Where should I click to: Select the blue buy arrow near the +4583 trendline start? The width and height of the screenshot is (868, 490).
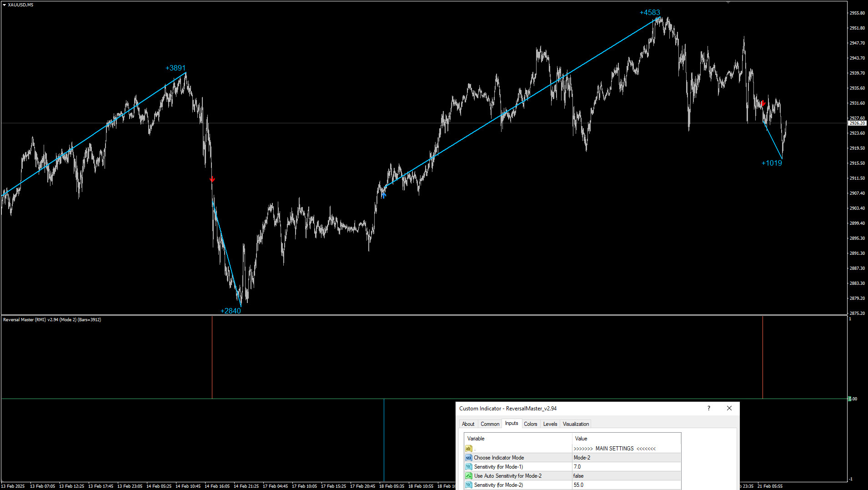pos(383,195)
